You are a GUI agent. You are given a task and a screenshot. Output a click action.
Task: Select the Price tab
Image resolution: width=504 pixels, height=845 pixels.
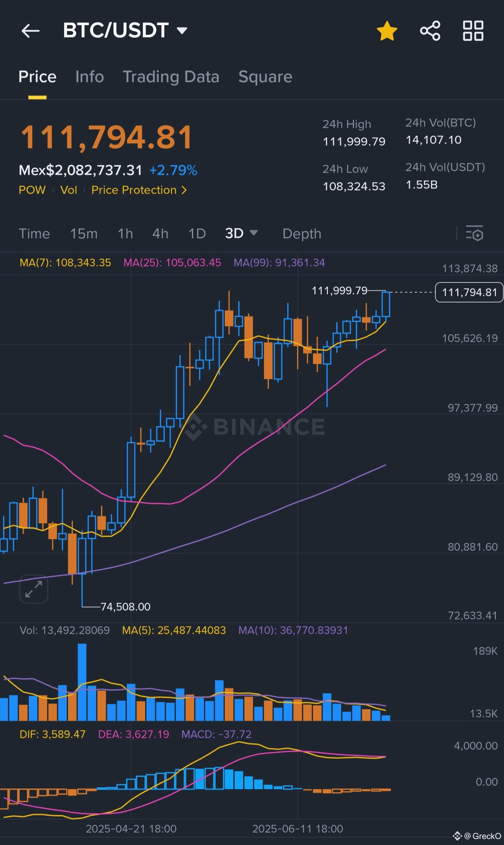click(37, 77)
